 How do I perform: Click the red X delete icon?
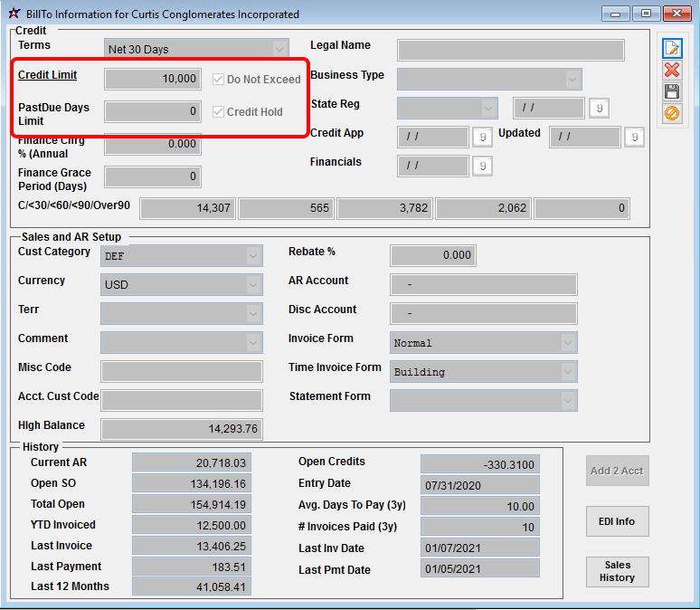[671, 71]
